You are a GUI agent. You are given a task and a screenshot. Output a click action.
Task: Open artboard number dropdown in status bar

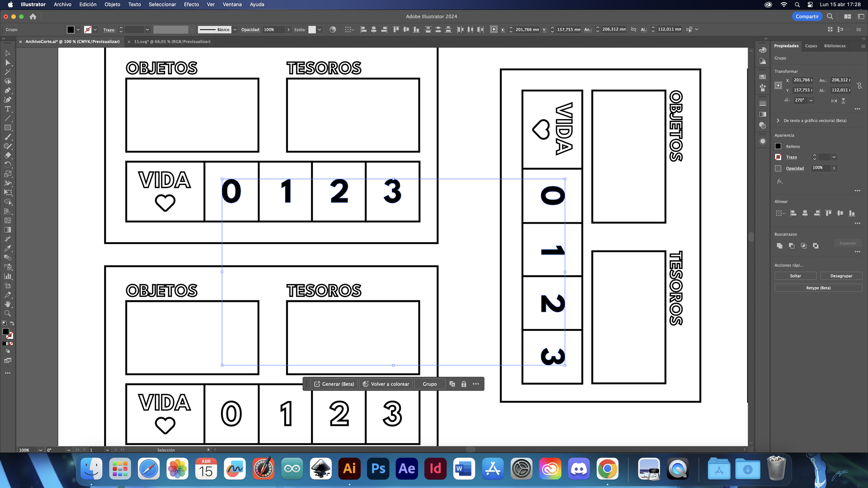107,450
